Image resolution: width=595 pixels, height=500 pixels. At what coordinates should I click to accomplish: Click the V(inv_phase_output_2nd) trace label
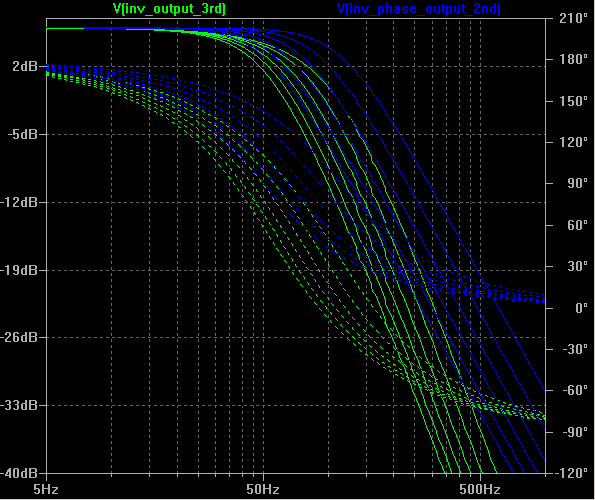(419, 9)
